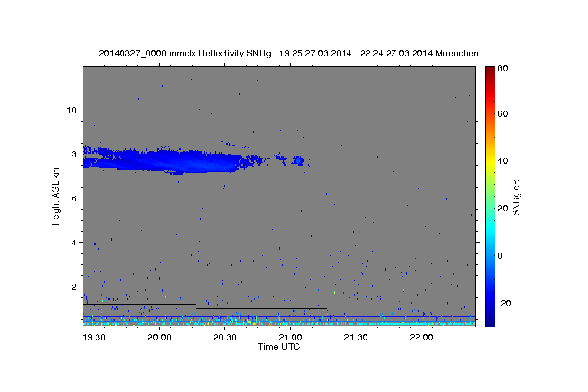Click the 21:30 time tick label
Viewport: 588px width, 392px height.
coord(356,338)
